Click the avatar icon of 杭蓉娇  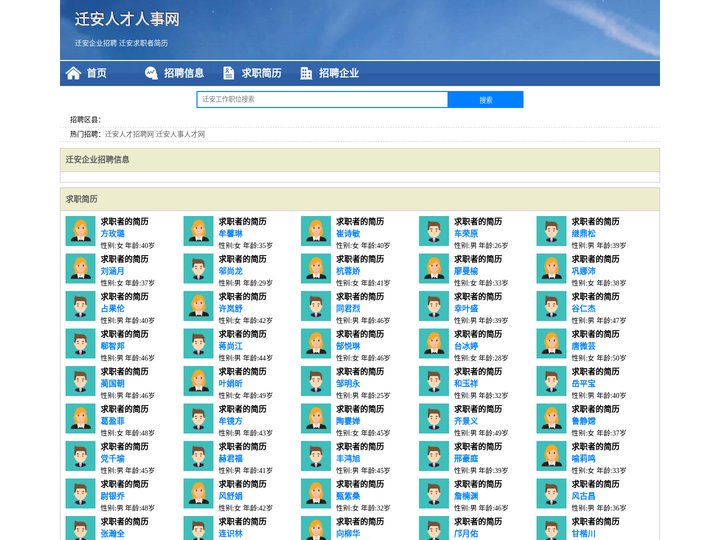point(316,269)
